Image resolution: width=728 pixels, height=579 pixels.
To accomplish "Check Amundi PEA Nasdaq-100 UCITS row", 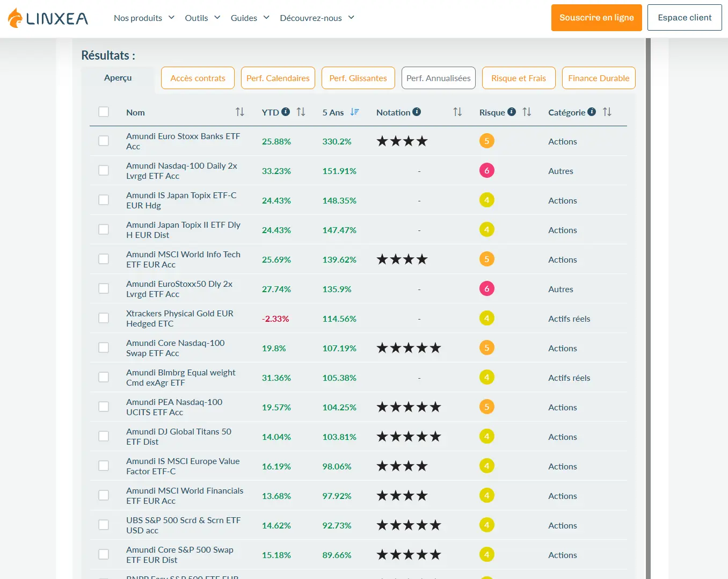I will tap(104, 407).
